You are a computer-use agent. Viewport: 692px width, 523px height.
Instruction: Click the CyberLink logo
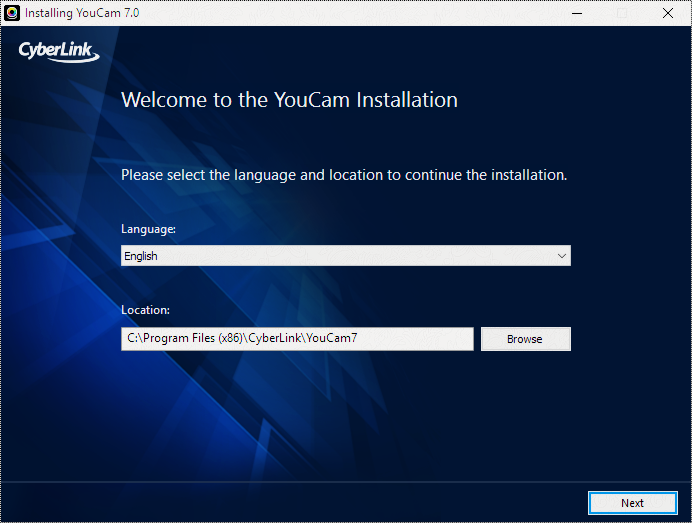tap(59, 51)
